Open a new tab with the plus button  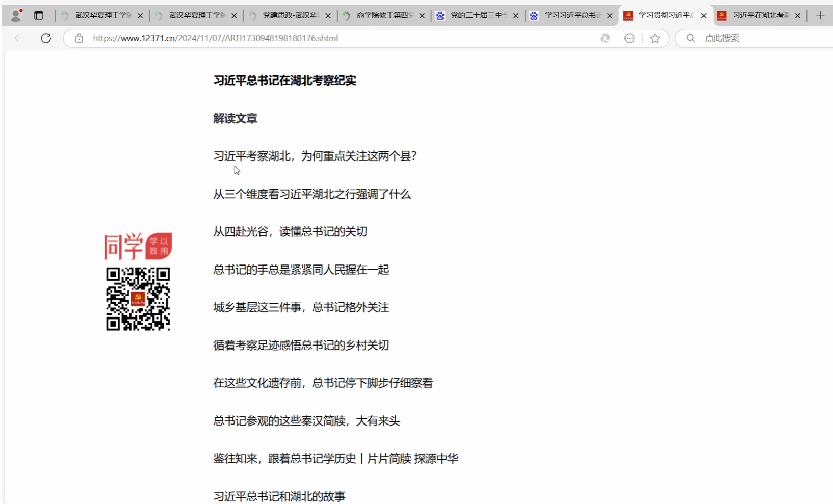tap(820, 15)
